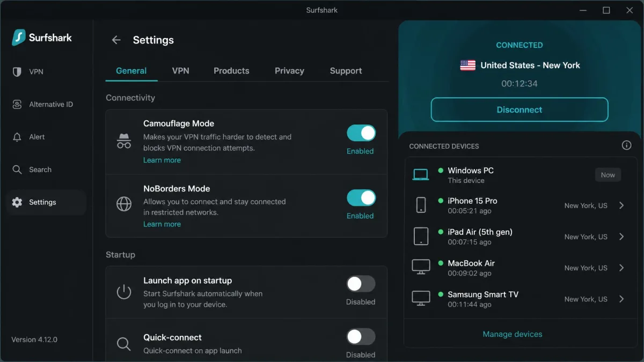Click the Version 4.12.0 text
This screenshot has height=362, width=644.
pyautogui.click(x=34, y=339)
